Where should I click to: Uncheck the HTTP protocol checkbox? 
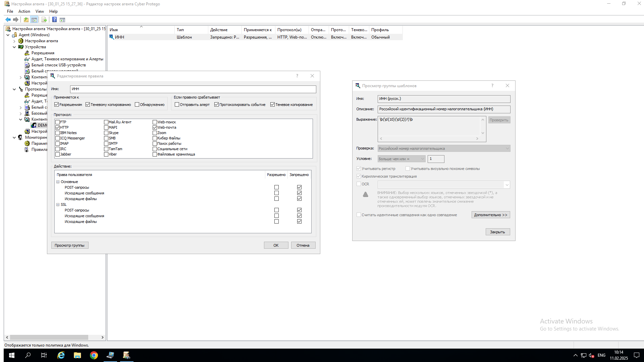(x=57, y=128)
